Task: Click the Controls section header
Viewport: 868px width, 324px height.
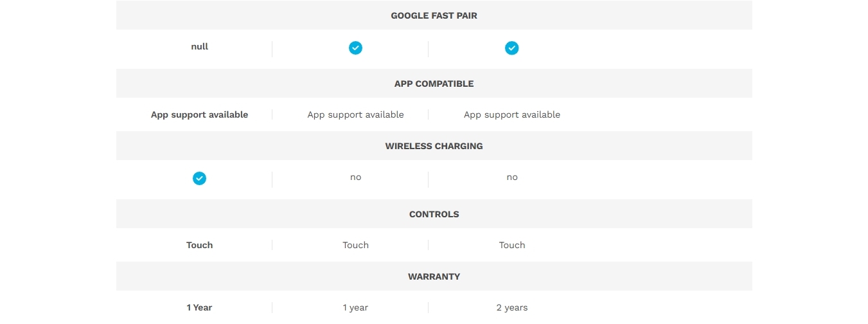Action: pos(434,214)
